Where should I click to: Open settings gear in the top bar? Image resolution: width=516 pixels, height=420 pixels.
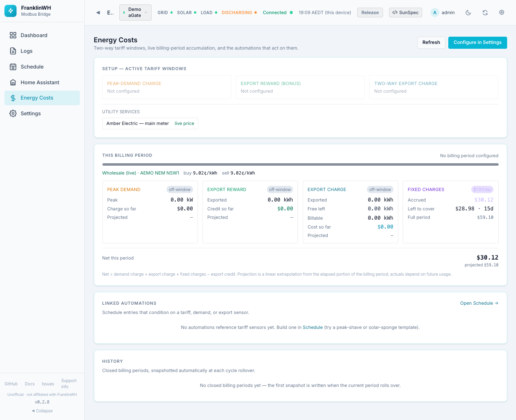click(x=502, y=12)
